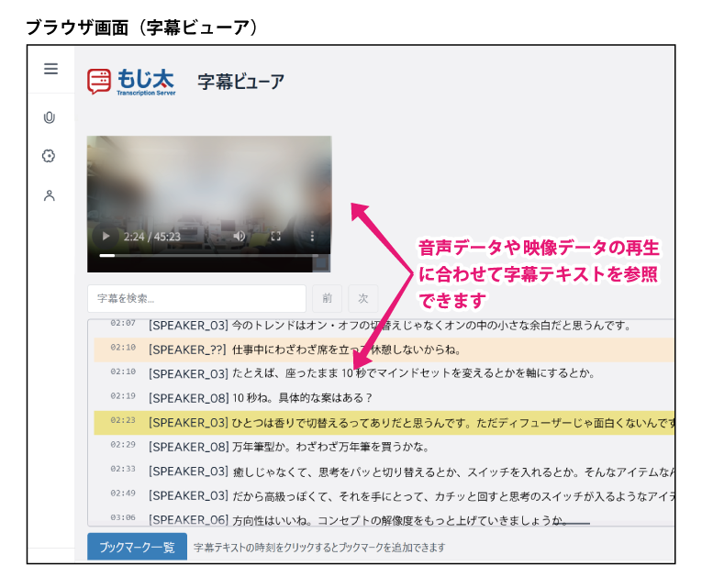Play the video with the play button
This screenshot has width=702, height=588.
click(106, 236)
